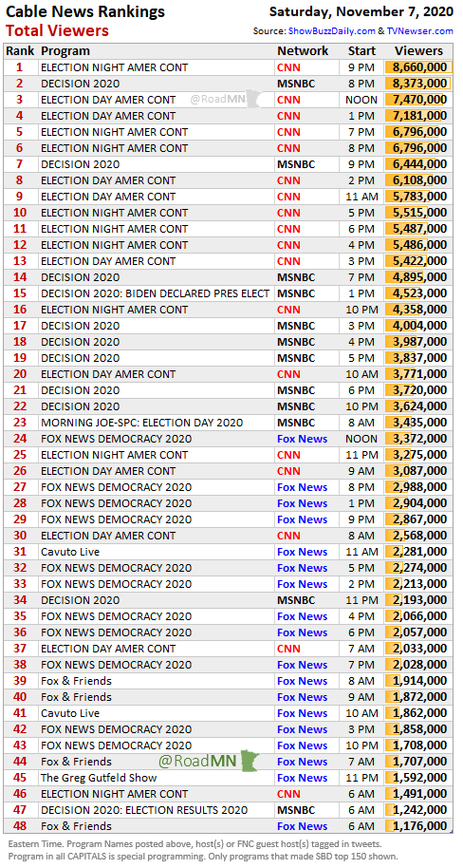Image resolution: width=463 pixels, height=868 pixels.
Task: Click the 8,373,000 viewers cell
Action: click(x=418, y=84)
